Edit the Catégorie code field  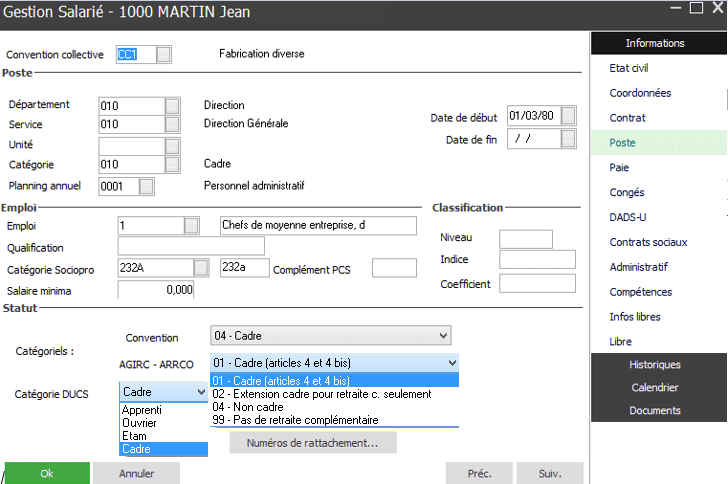[132, 164]
